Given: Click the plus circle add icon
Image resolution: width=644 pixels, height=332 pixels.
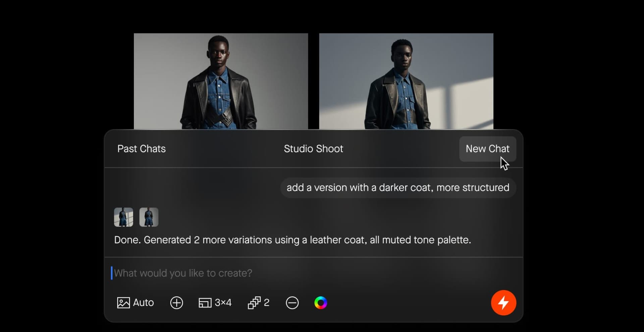Looking at the screenshot, I should click(x=176, y=303).
